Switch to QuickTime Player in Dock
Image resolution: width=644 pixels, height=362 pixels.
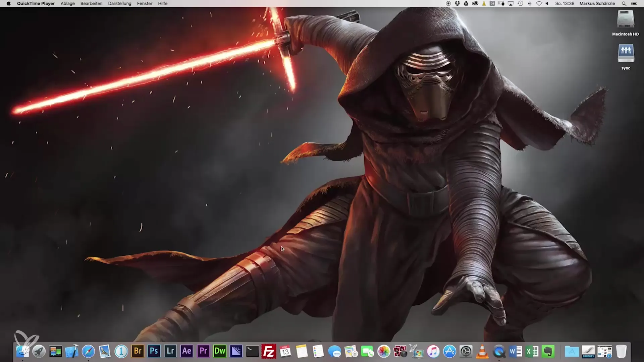click(x=499, y=351)
